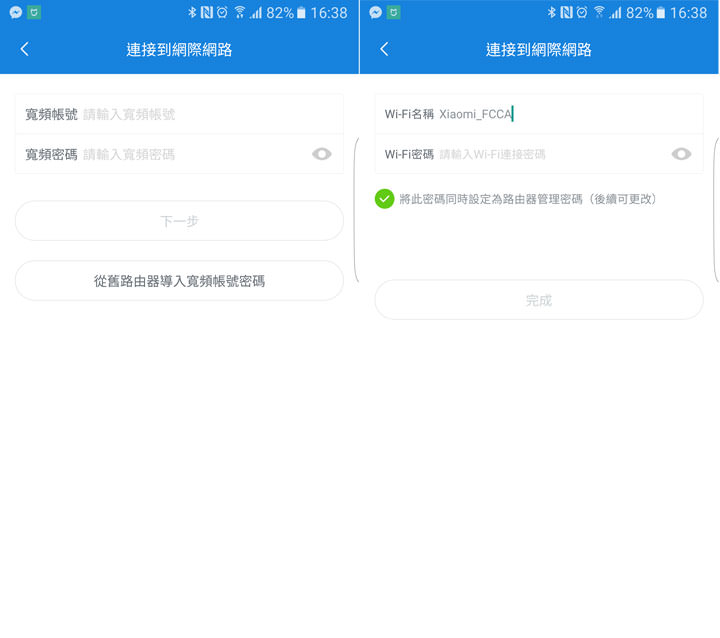
Task: Uncheck the green router admin password checkbox
Action: click(x=384, y=199)
